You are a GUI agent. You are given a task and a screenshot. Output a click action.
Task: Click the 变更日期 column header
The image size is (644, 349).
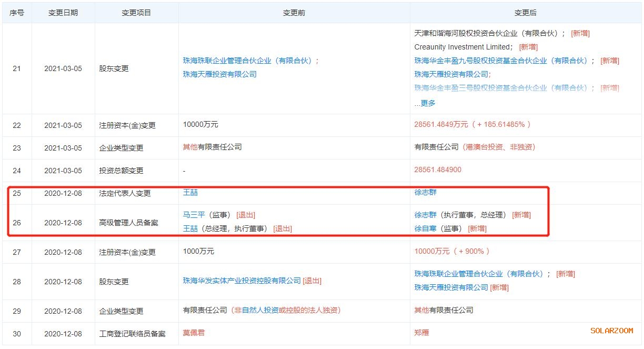[63, 13]
